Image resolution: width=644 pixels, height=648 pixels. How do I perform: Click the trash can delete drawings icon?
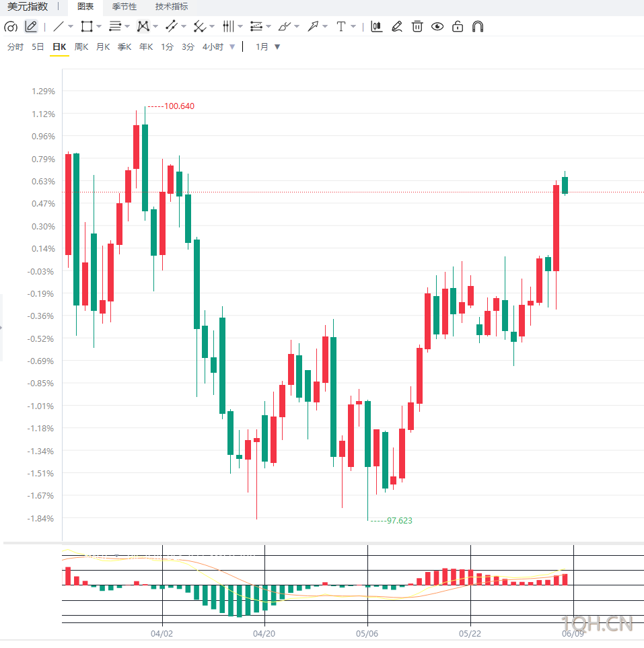[x=417, y=26]
